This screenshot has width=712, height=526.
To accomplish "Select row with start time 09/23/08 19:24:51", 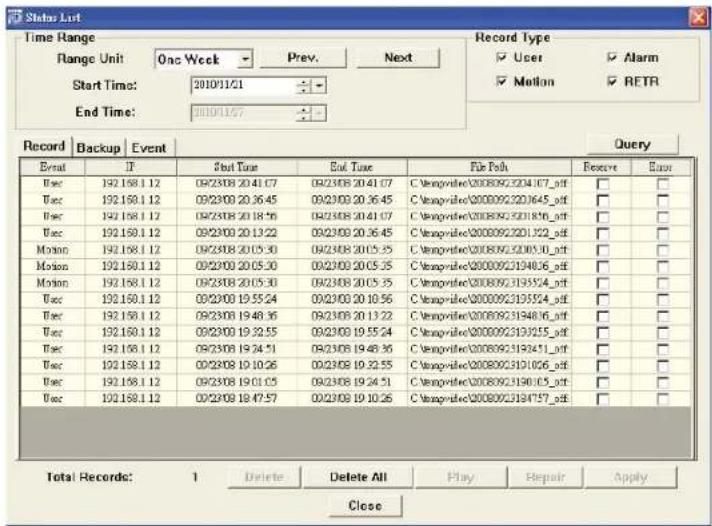I will (x=356, y=349).
